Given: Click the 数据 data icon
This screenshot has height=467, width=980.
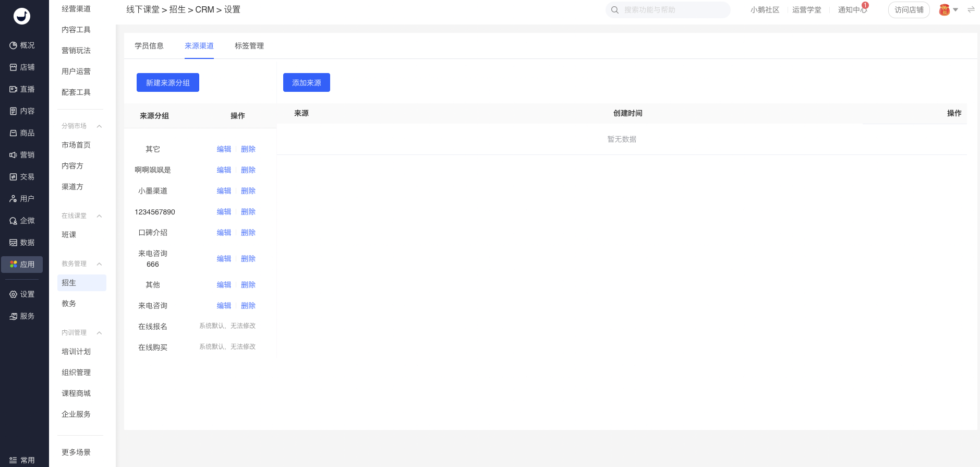Looking at the screenshot, I should coord(14,243).
